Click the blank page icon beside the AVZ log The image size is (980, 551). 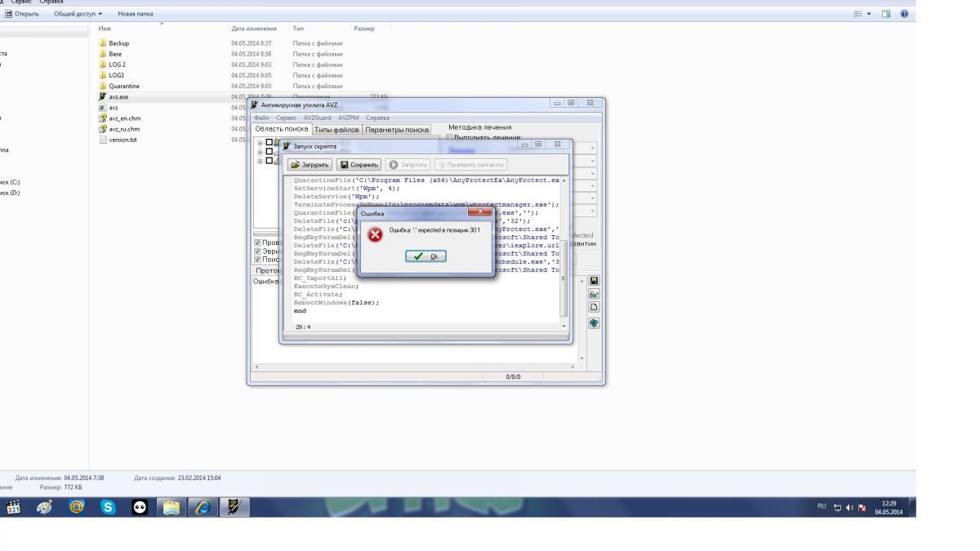tap(594, 308)
